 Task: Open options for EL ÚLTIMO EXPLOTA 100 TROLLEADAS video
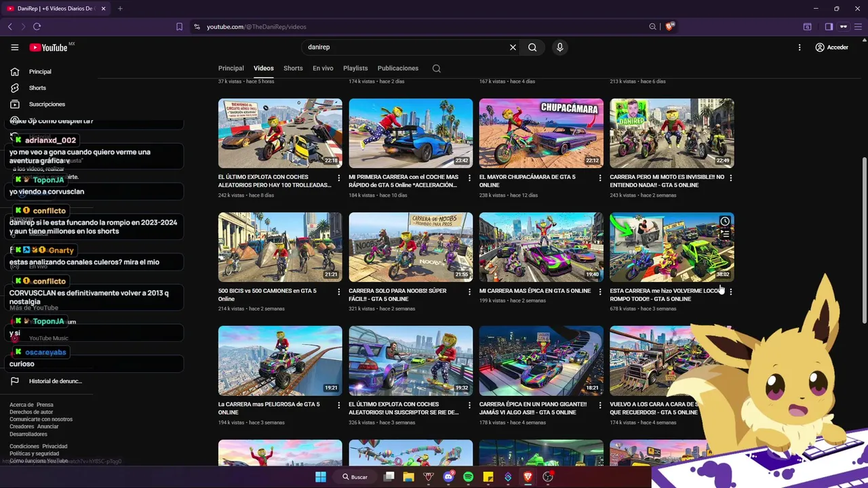click(339, 178)
